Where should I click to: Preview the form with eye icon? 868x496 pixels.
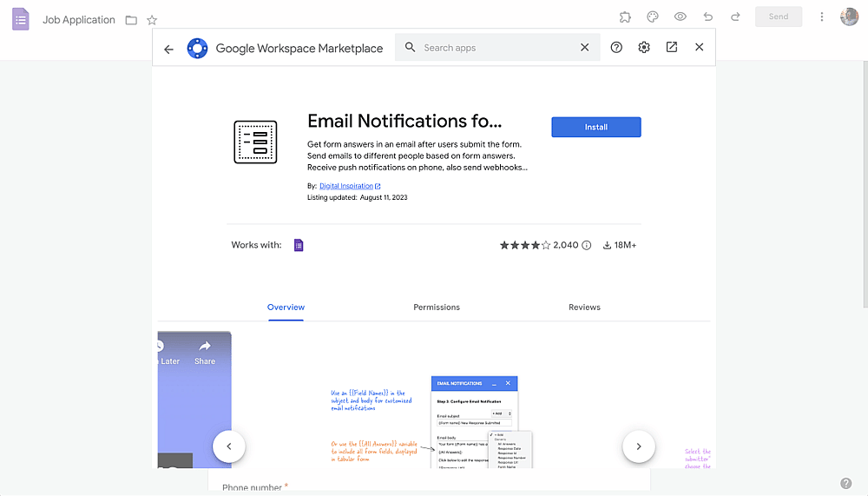(681, 17)
